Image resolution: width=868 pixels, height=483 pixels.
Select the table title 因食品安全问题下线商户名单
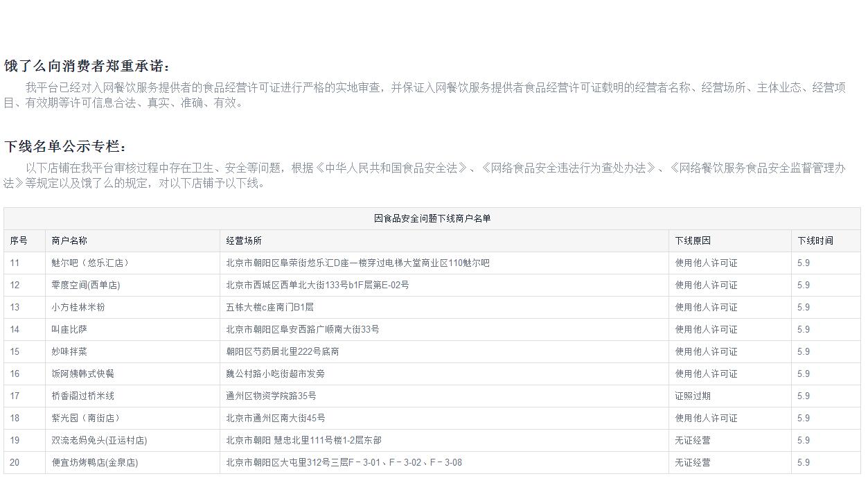click(x=432, y=218)
